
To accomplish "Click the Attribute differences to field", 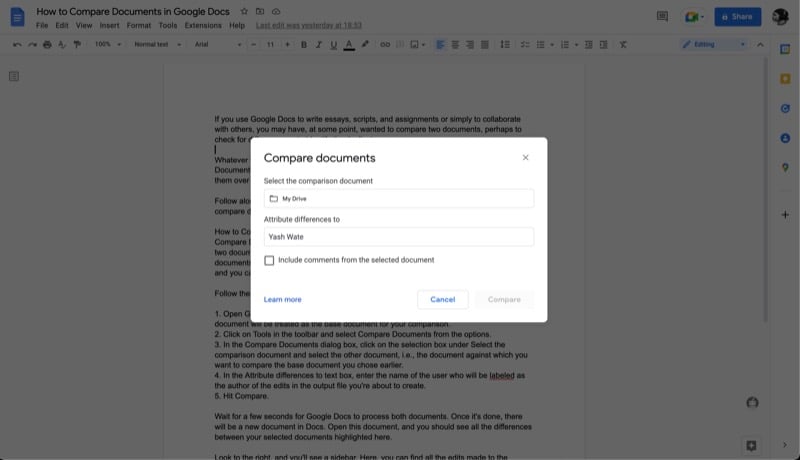I will click(399, 237).
